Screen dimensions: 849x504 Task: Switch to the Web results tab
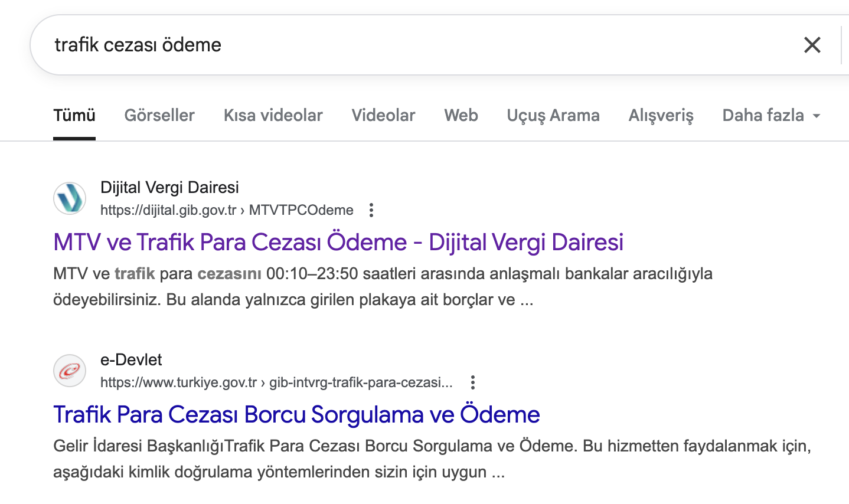coord(461,116)
